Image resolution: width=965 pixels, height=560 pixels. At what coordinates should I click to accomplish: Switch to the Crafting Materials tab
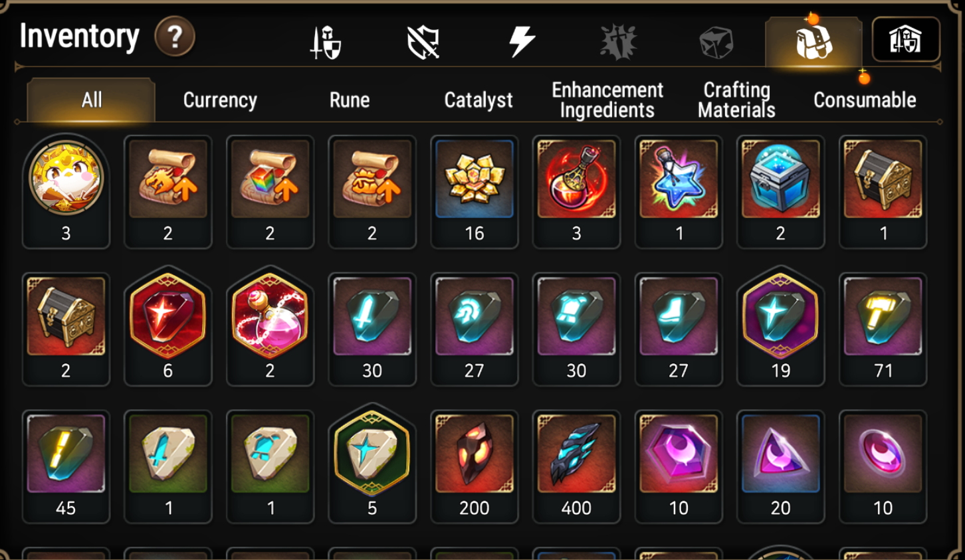click(x=736, y=100)
